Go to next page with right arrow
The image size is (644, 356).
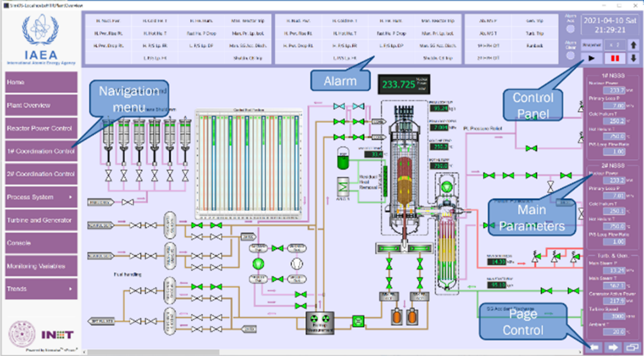[x=614, y=347]
